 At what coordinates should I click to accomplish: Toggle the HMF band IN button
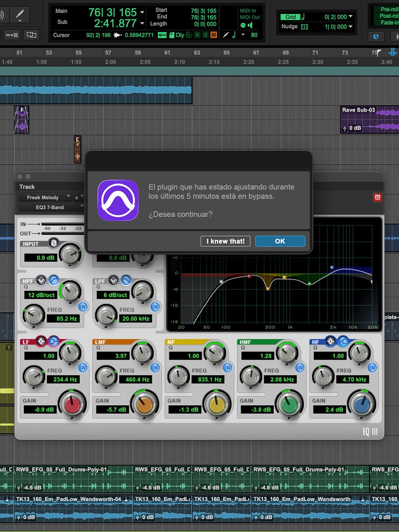(300, 368)
